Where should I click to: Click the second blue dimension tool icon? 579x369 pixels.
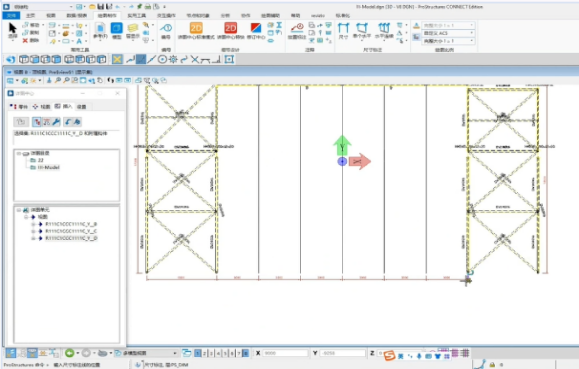362,28
